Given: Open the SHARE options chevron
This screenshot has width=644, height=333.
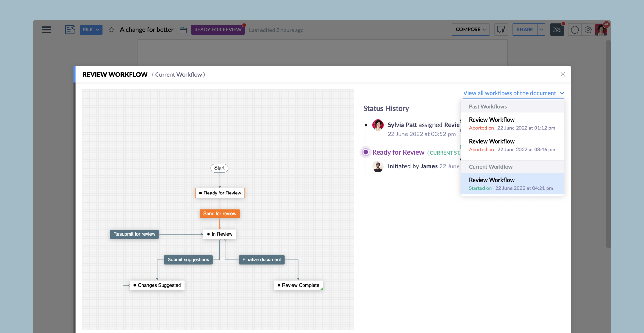Looking at the screenshot, I should click(x=541, y=29).
